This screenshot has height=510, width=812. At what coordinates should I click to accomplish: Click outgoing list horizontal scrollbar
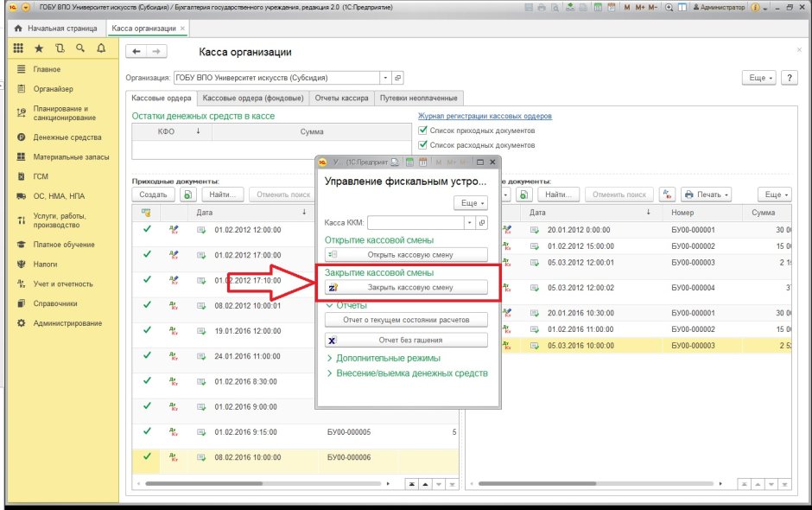tap(537, 483)
